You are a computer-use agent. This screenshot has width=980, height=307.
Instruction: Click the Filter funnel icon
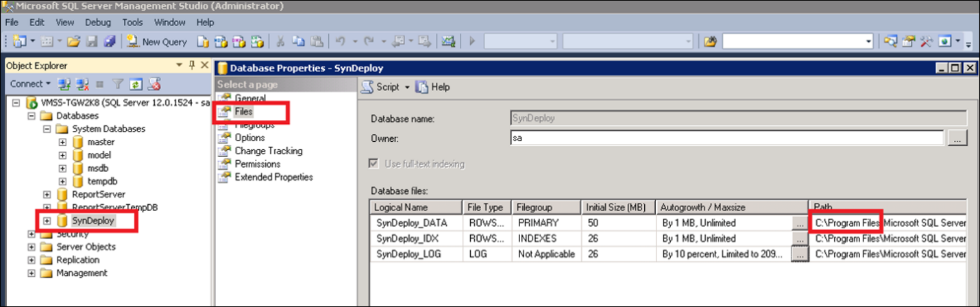117,84
